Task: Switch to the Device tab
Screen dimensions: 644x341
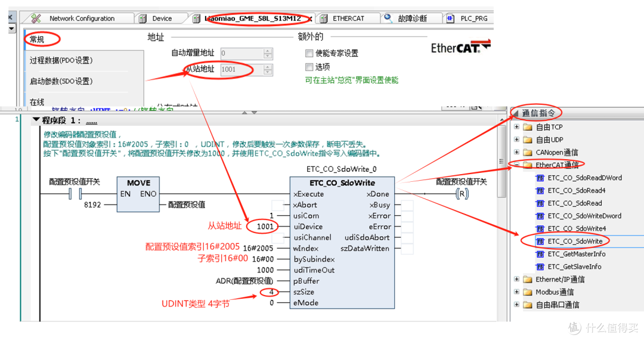Action: point(162,18)
